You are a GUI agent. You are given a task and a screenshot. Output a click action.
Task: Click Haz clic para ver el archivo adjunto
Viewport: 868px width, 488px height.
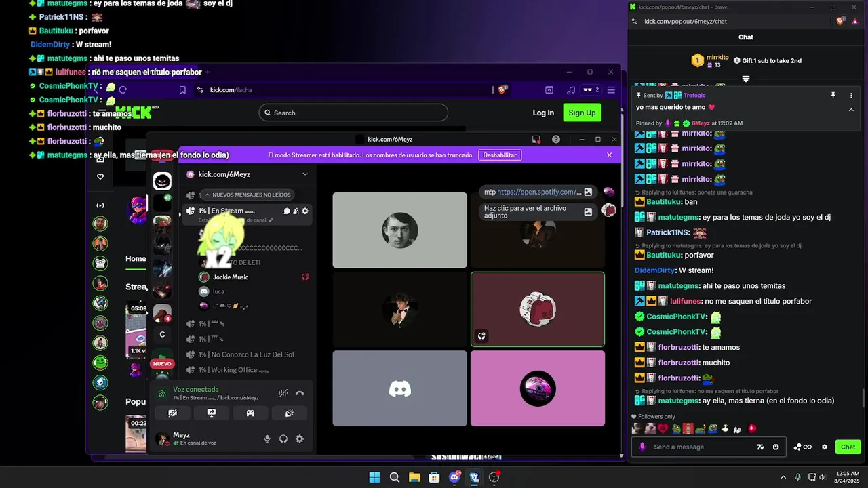click(x=525, y=212)
